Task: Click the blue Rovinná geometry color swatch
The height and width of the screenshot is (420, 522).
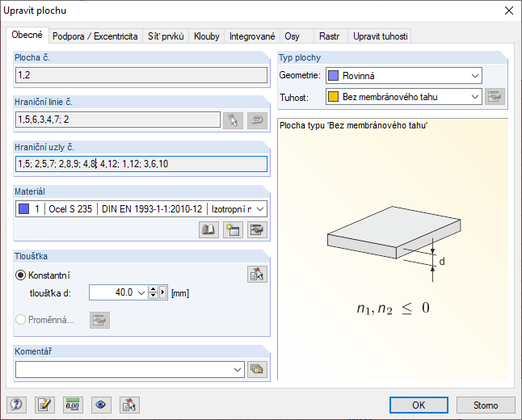Action: tap(333, 76)
